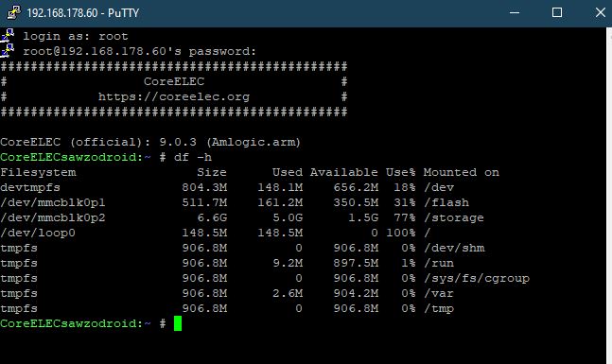Click the '/tmp' mount point
Screen dimensions: 612x364
point(439,308)
